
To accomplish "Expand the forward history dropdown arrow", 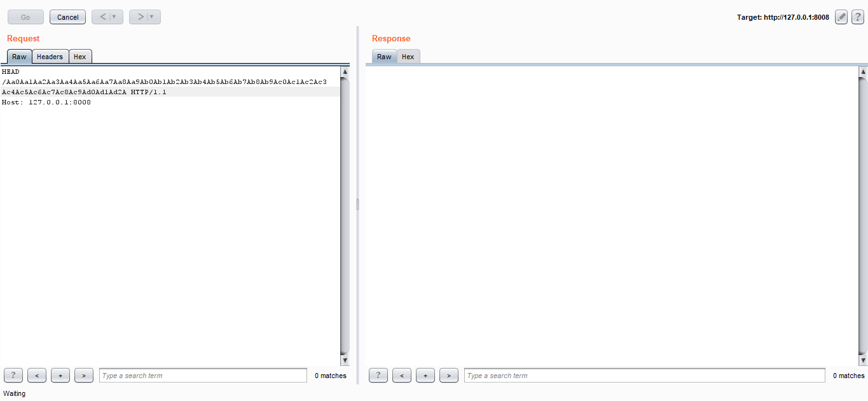I will 152,17.
